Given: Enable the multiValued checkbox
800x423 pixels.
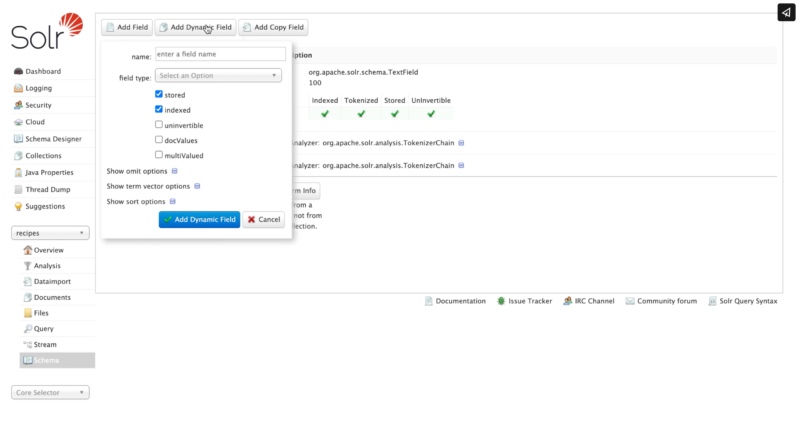Looking at the screenshot, I should coord(159,155).
